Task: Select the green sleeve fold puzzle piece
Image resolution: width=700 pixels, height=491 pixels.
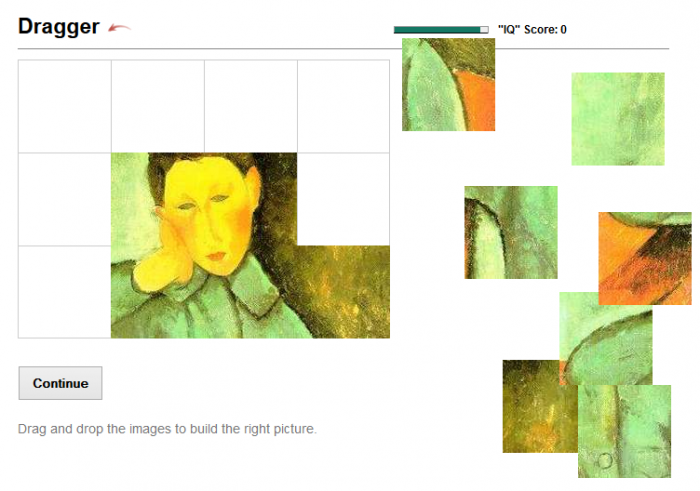Action: [511, 233]
